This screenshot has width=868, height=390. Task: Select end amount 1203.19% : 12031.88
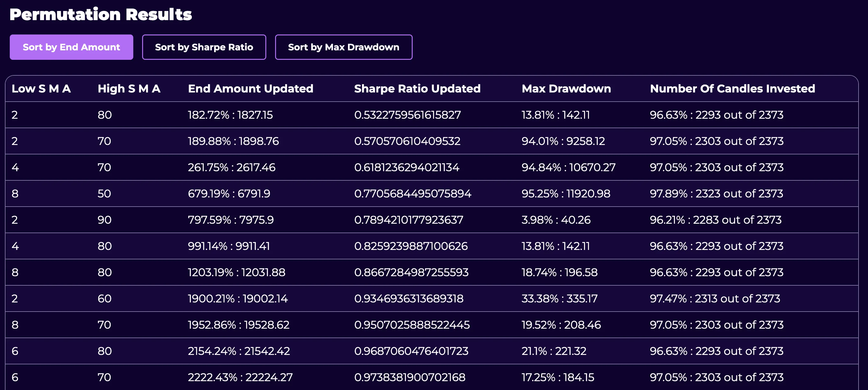pyautogui.click(x=237, y=273)
